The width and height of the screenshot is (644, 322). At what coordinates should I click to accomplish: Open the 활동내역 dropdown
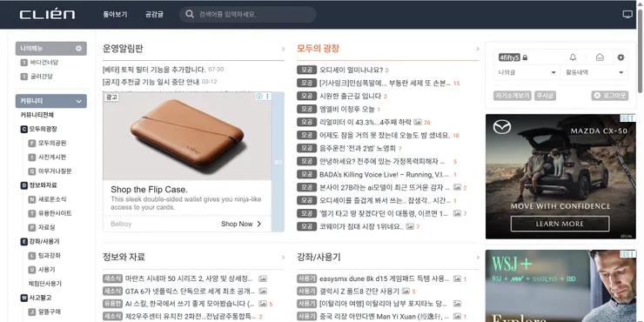[x=594, y=72]
